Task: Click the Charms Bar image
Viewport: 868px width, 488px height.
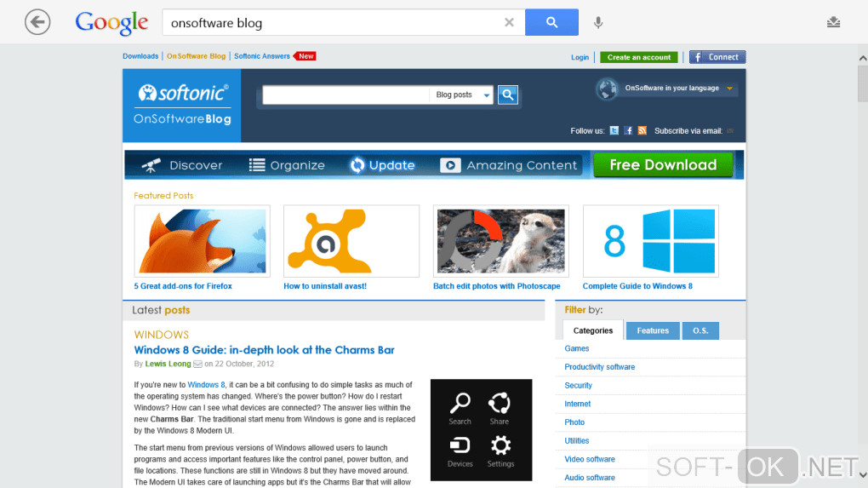Action: tap(481, 430)
